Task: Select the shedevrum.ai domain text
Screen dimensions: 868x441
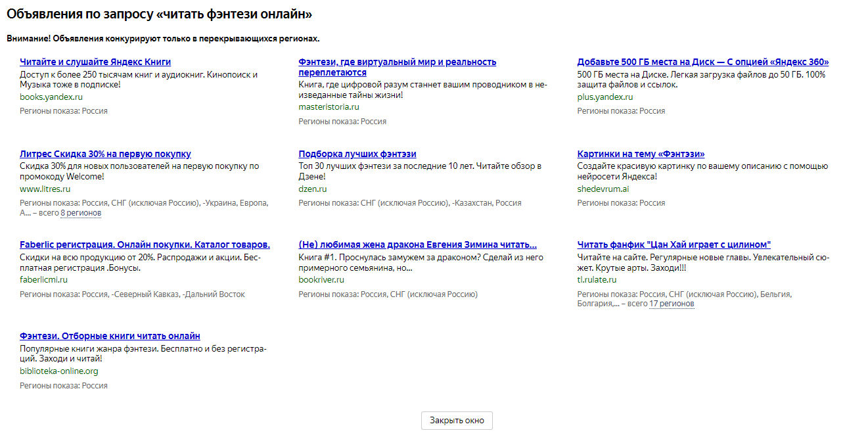Action: tap(603, 189)
